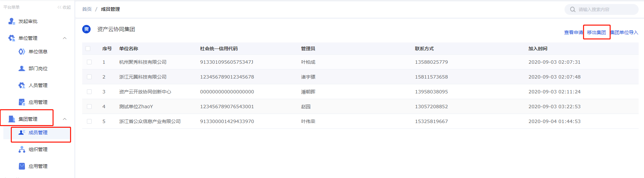Viewport: 644px width, 178px height.
Task: Click the 单位管理 gear icon
Action: (x=12, y=38)
